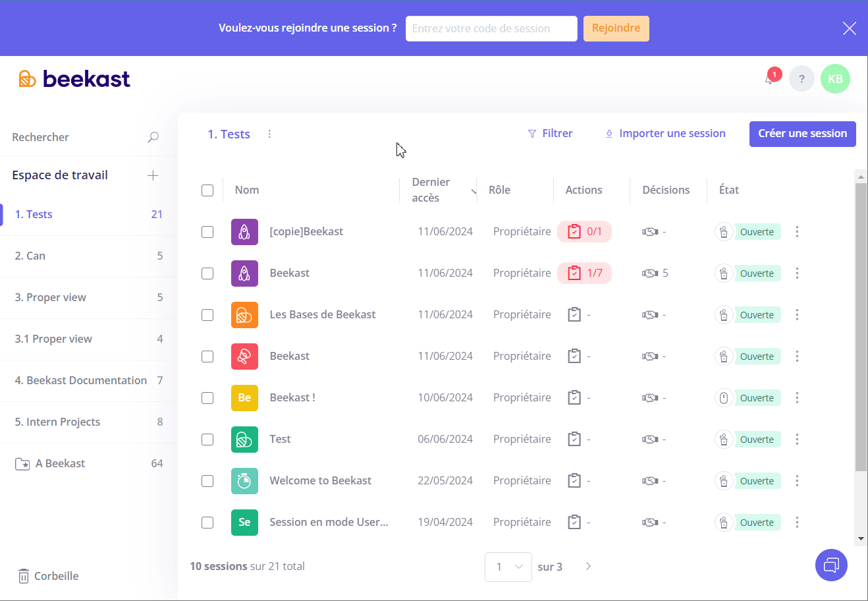868x601 pixels.
Task: Open the 0/1 actions badge of [copie]Beekast
Action: point(584,232)
